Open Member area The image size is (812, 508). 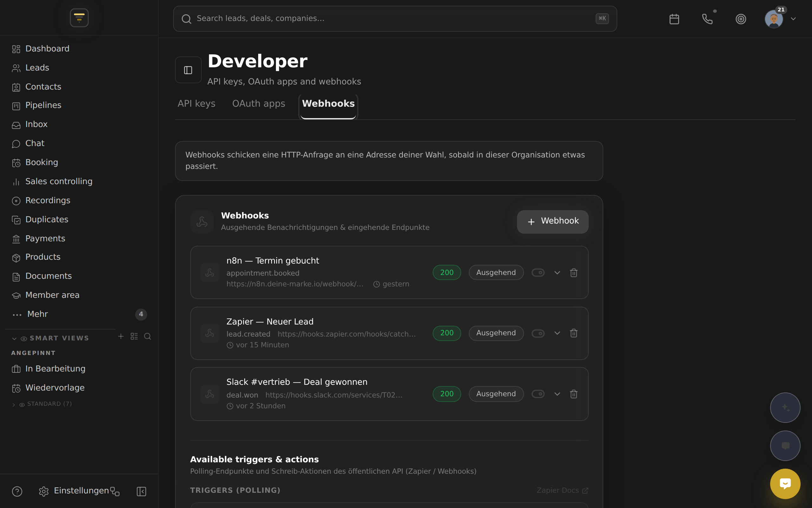point(79,295)
